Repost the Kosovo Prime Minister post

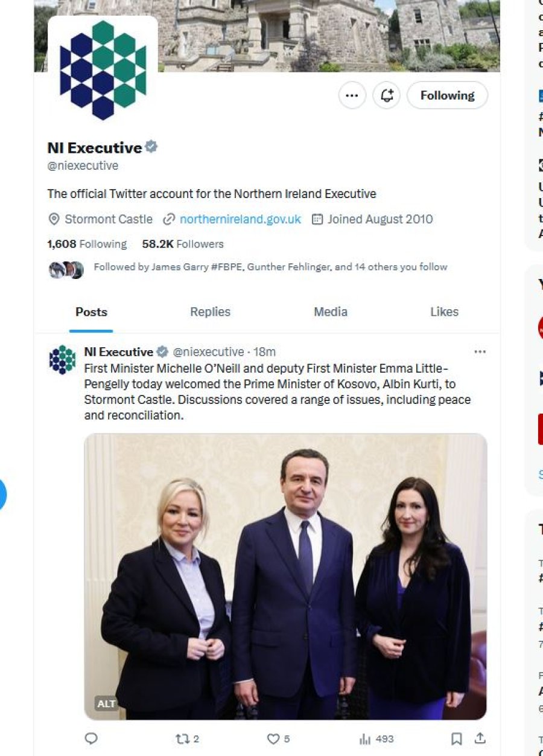(x=187, y=738)
